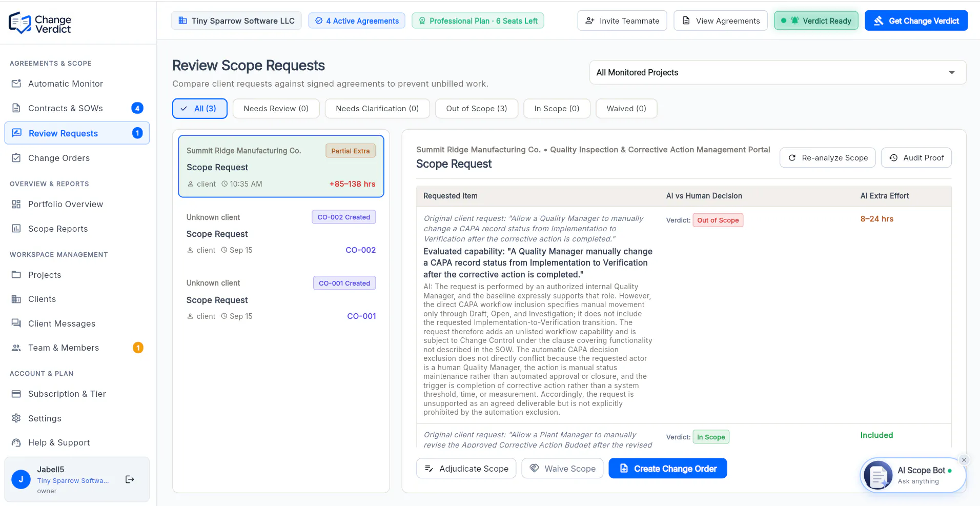Filter by In Scope (0)
The width and height of the screenshot is (980, 506).
click(x=557, y=109)
